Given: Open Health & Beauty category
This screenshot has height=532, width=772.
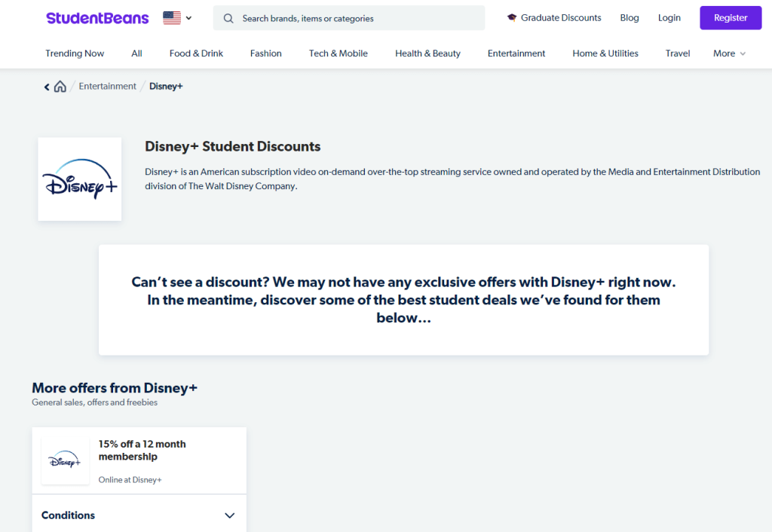Looking at the screenshot, I should 428,54.
